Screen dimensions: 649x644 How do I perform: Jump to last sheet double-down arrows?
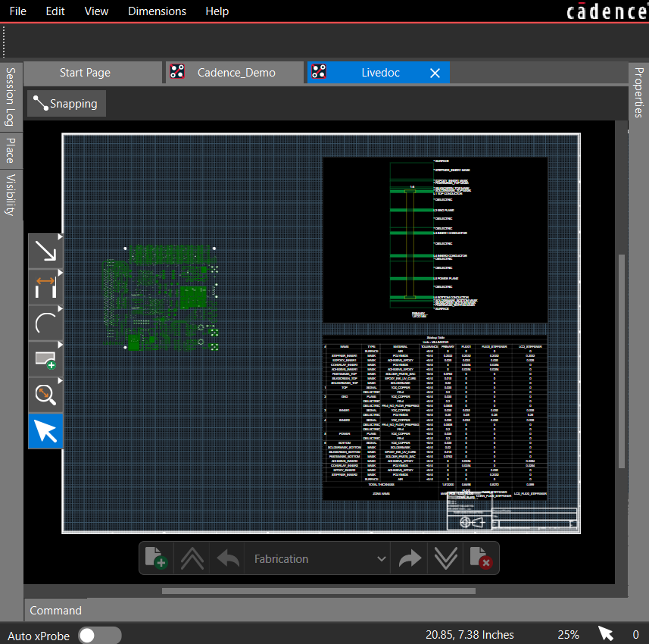pyautogui.click(x=446, y=558)
